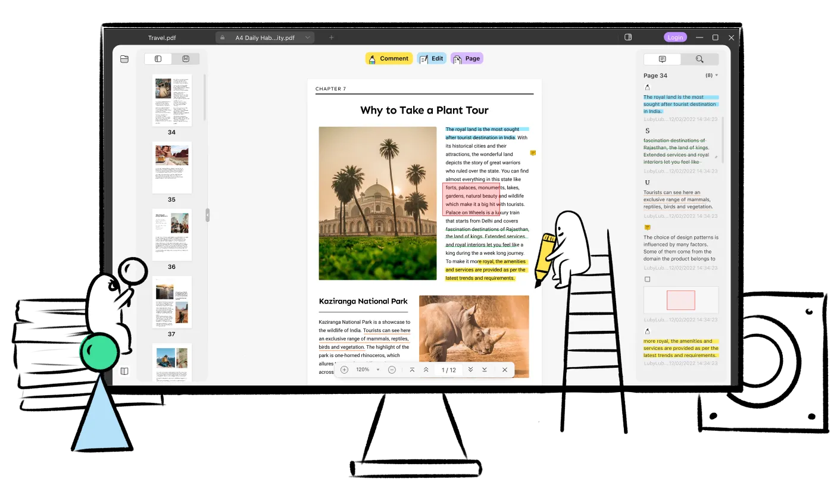The width and height of the screenshot is (837, 504).
Task: Click the red rectangle annotation in the document
Action: 471,199
